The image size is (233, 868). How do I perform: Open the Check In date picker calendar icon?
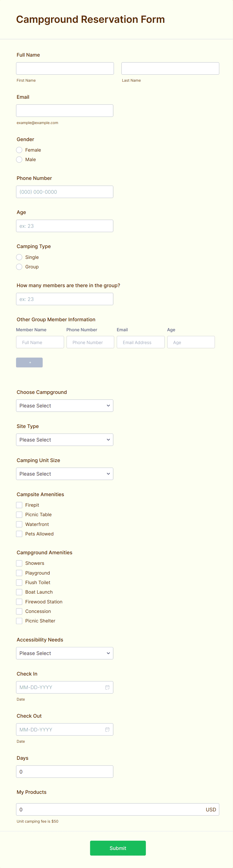tap(107, 687)
